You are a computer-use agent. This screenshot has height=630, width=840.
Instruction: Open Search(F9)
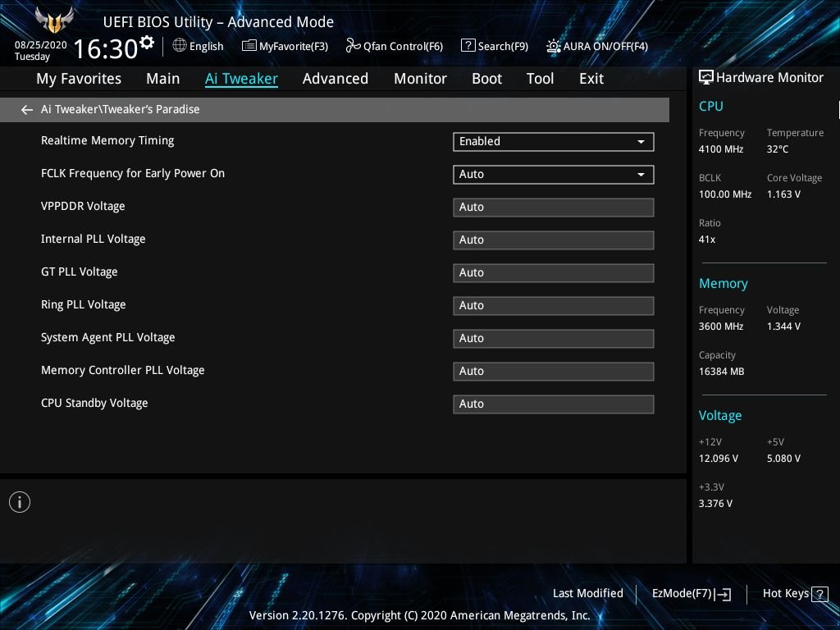(495, 46)
